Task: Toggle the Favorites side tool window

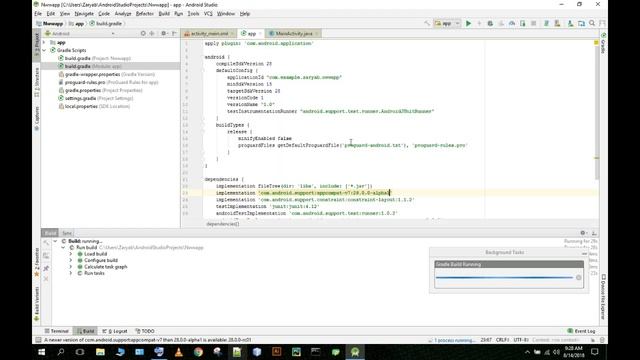Action: (37, 262)
